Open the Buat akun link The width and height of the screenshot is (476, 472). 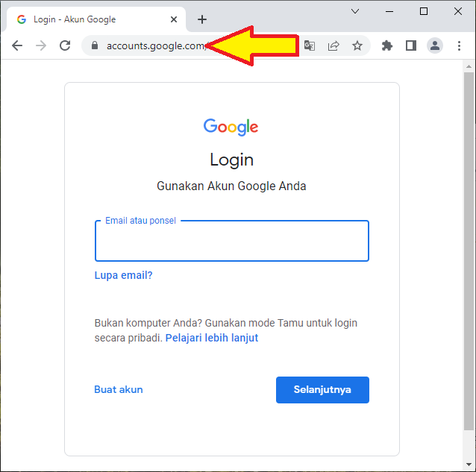[x=119, y=389]
